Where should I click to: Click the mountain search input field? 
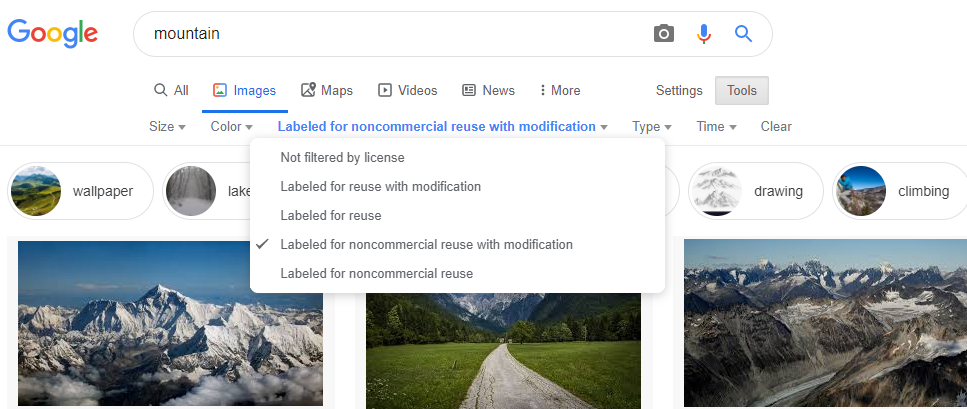click(400, 34)
